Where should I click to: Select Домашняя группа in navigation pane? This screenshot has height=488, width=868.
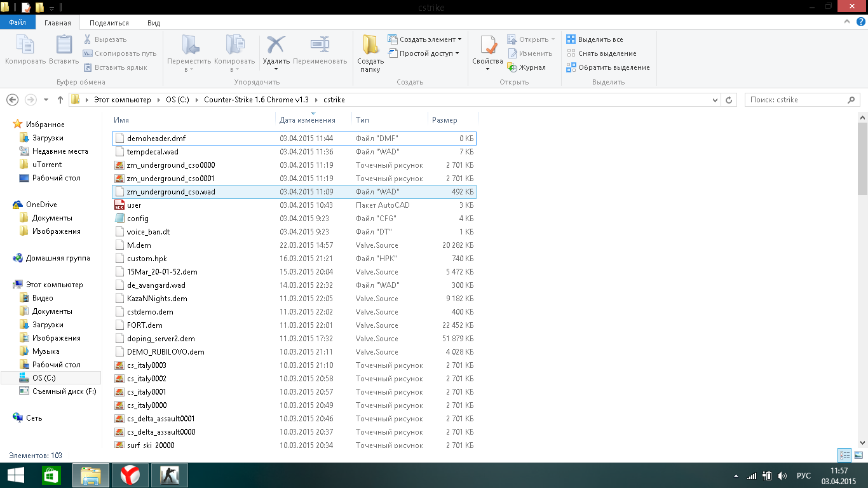click(58, 258)
